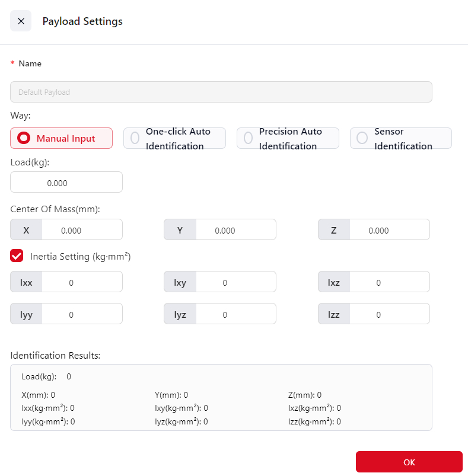The image size is (468, 476).
Task: Focus the payload Name field
Action: point(221,92)
